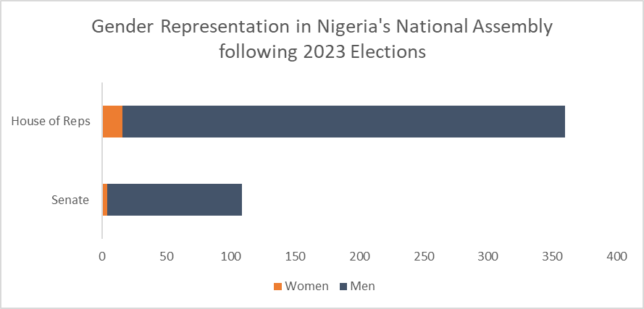Click the 0 value on horizontal axis
The image size is (644, 309).
pos(102,255)
